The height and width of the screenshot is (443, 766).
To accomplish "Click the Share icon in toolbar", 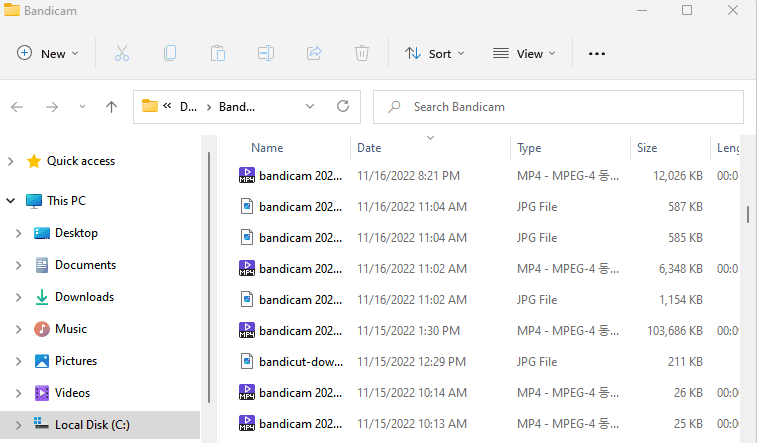I will [314, 53].
